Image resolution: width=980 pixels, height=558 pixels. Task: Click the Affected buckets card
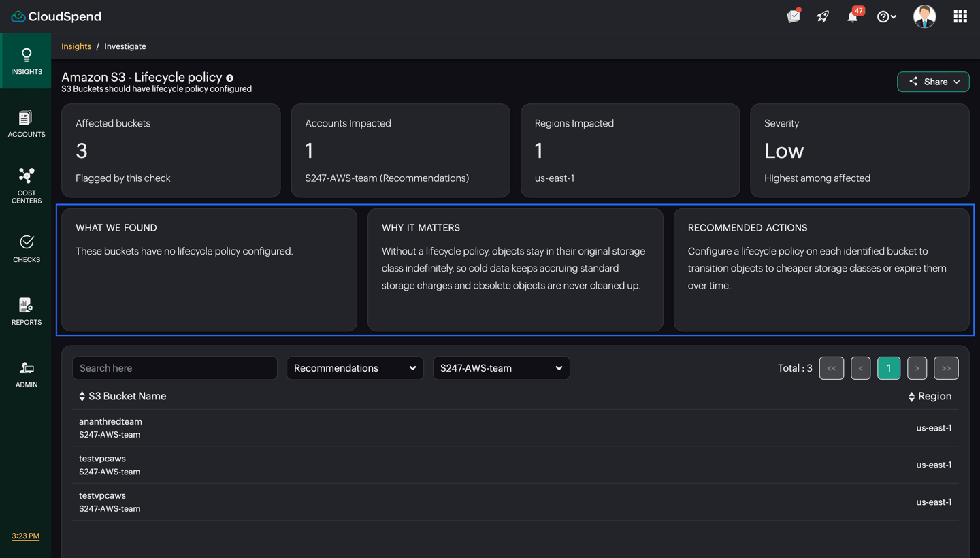point(171,150)
